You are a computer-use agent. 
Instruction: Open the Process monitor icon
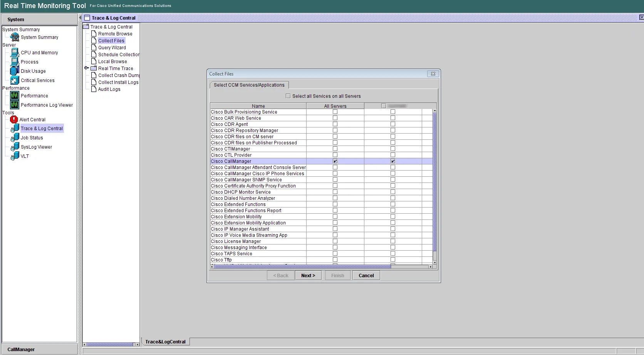click(x=15, y=62)
